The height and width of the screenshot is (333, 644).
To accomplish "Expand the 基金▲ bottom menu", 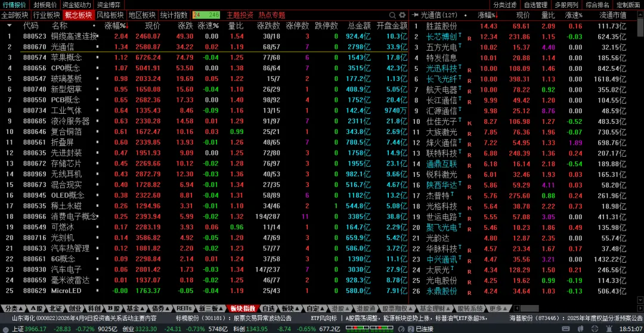I will coord(134,309).
